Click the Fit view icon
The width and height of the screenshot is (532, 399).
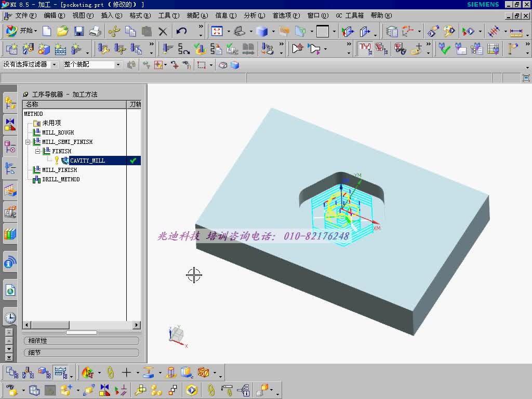(x=217, y=31)
